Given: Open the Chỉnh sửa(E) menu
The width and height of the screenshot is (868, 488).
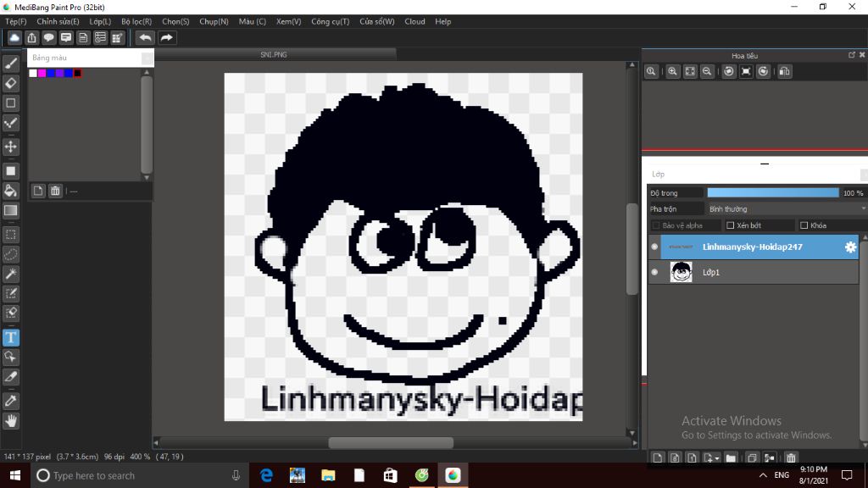Looking at the screenshot, I should 58,21.
